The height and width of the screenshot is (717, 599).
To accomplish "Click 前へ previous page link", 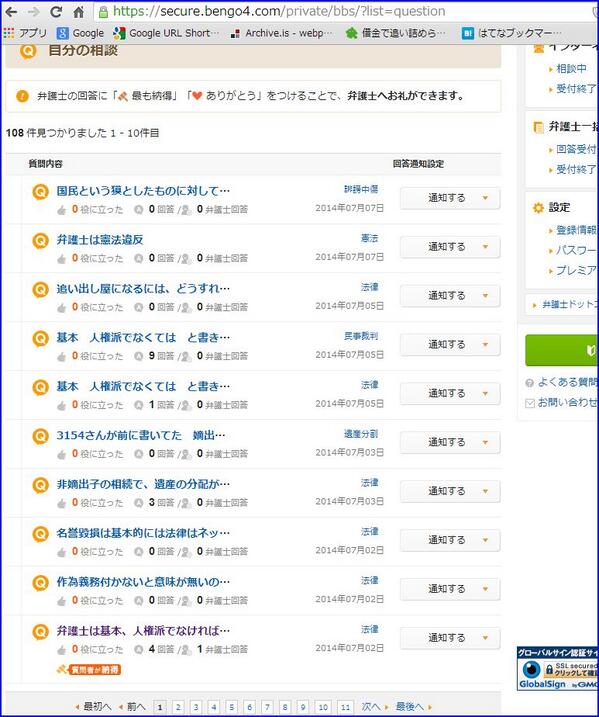I will coord(132,707).
